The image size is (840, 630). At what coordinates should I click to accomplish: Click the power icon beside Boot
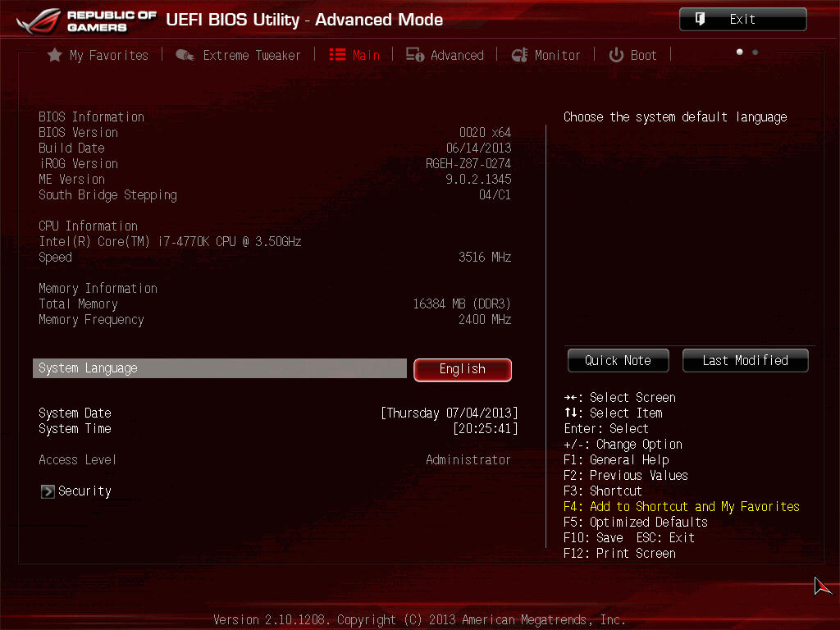616,55
